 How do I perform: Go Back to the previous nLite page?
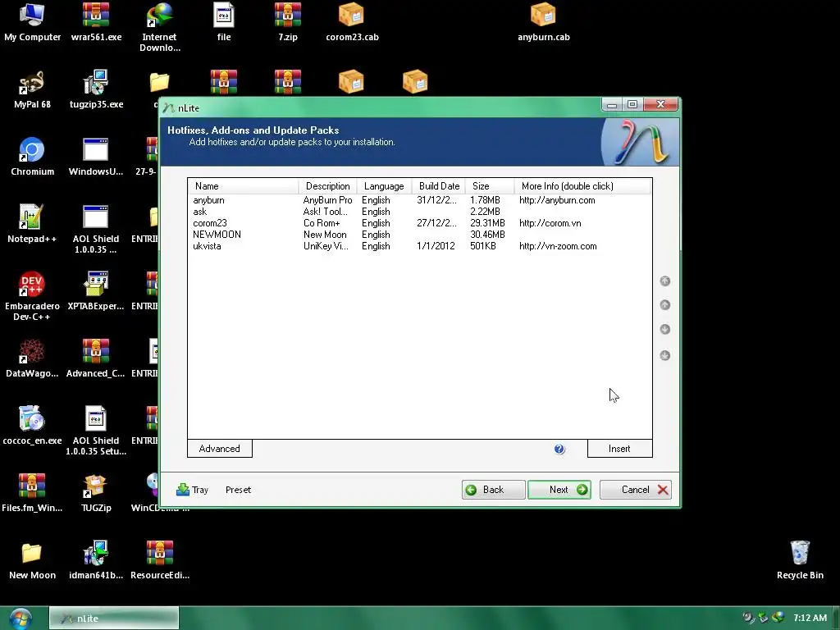493,490
